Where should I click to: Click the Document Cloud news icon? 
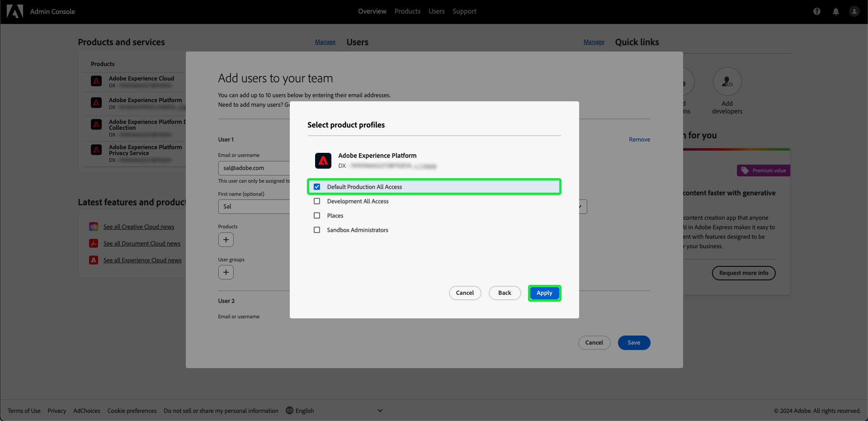coord(94,243)
